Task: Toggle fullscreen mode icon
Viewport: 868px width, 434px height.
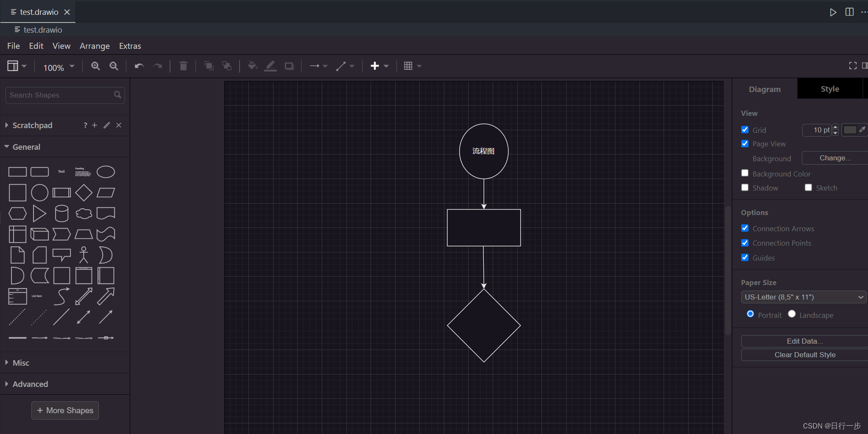Action: click(x=853, y=65)
